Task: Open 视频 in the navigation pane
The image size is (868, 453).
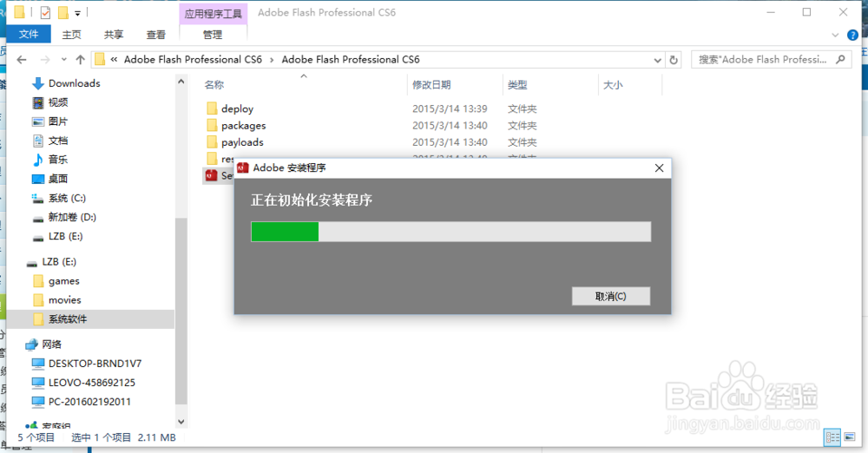Action: coord(58,102)
